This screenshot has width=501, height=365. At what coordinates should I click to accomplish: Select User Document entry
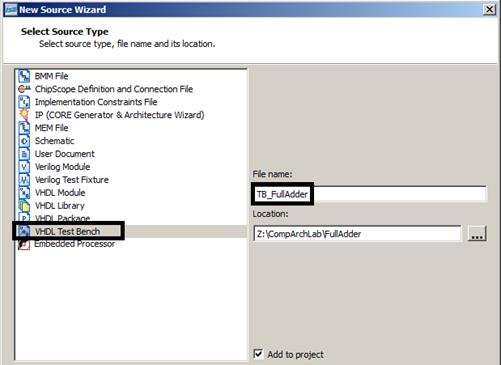tap(64, 154)
